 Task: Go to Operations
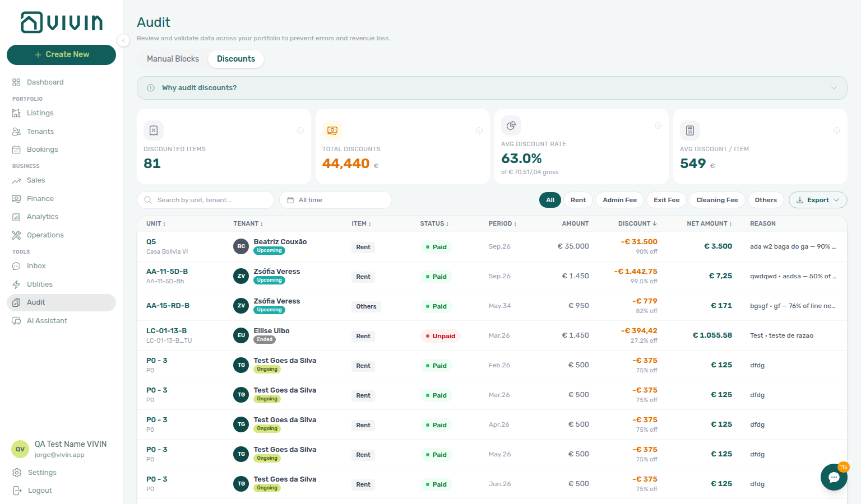[62, 235]
